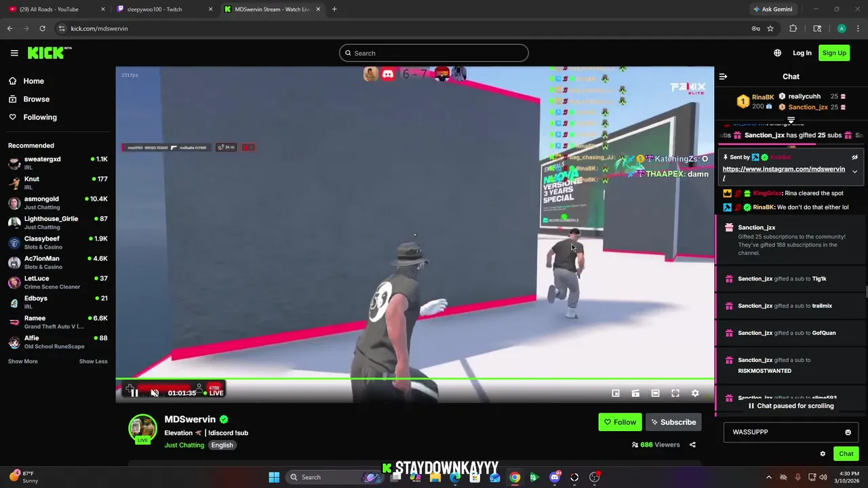Open Alfie recommended channel

coord(58,342)
